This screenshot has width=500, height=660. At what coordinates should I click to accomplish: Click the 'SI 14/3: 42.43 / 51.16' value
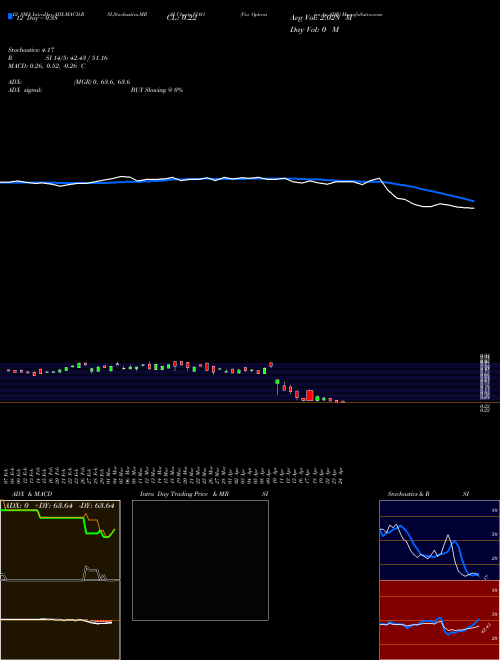(77, 58)
